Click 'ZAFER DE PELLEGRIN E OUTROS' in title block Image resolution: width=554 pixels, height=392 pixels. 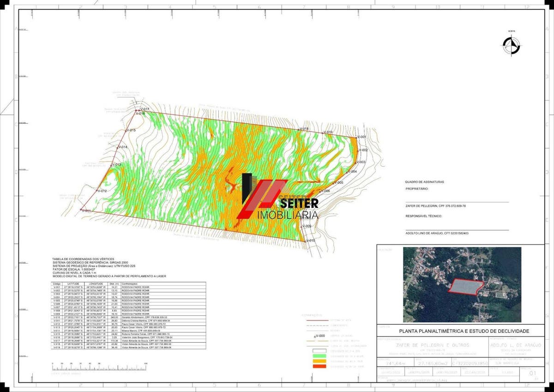point(433,345)
